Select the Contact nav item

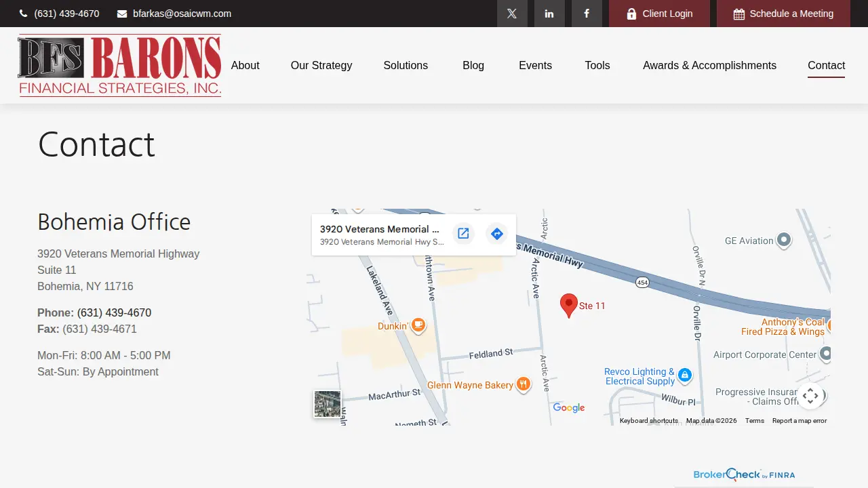826,66
